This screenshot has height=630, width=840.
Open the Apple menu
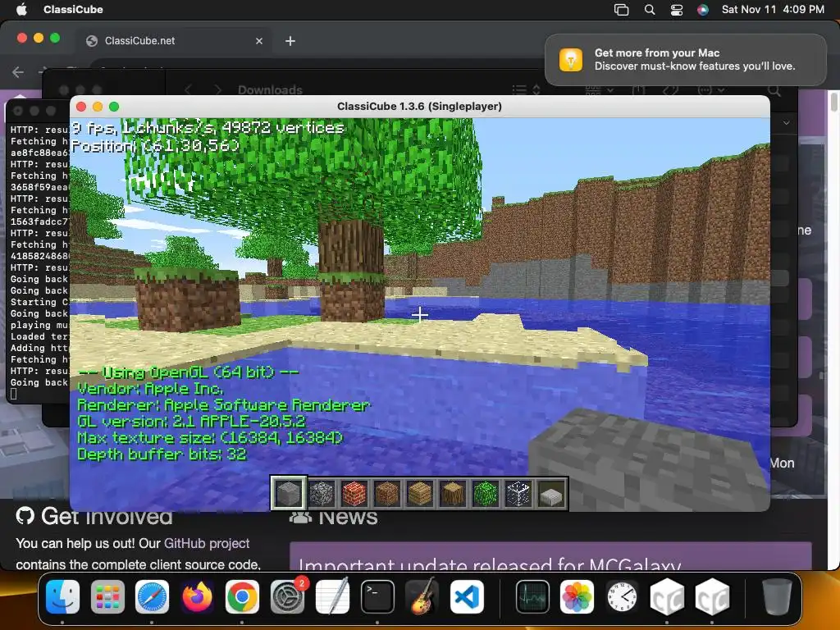[x=21, y=10]
